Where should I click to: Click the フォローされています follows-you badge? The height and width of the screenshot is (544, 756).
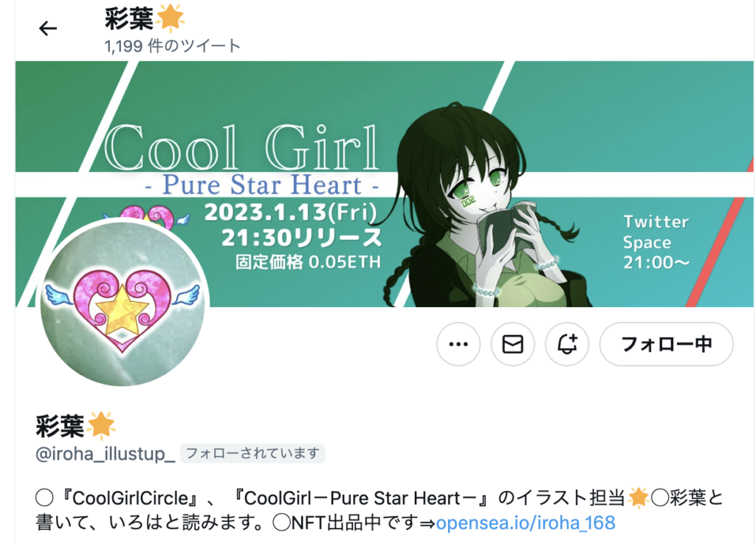252,453
